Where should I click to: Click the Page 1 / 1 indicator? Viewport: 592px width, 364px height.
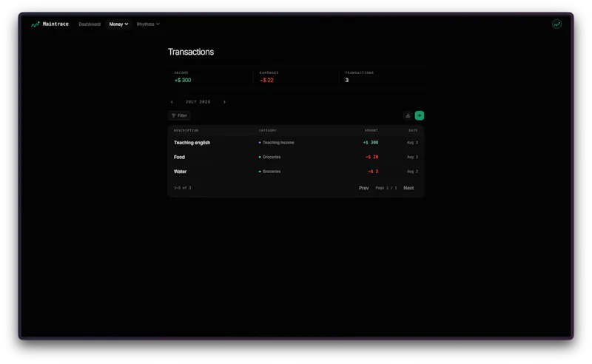click(386, 188)
